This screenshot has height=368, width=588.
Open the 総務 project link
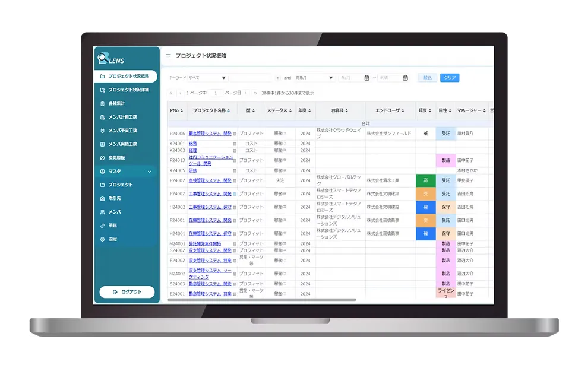point(193,144)
